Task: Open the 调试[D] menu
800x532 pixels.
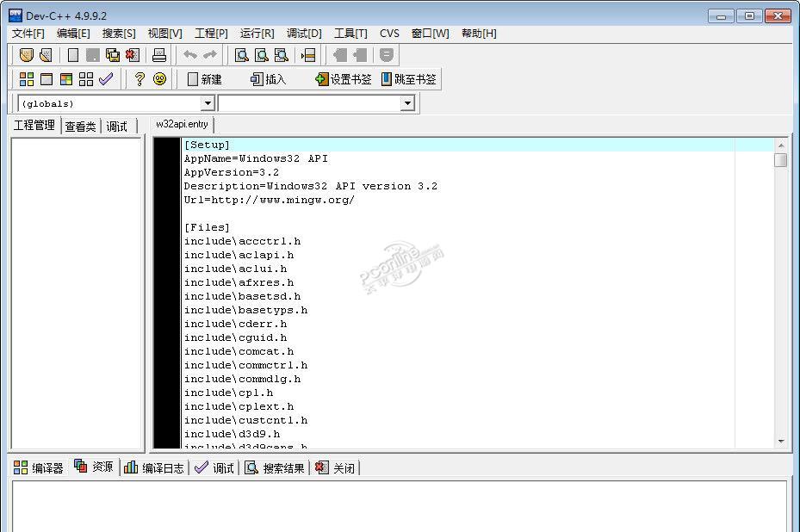Action: (304, 34)
